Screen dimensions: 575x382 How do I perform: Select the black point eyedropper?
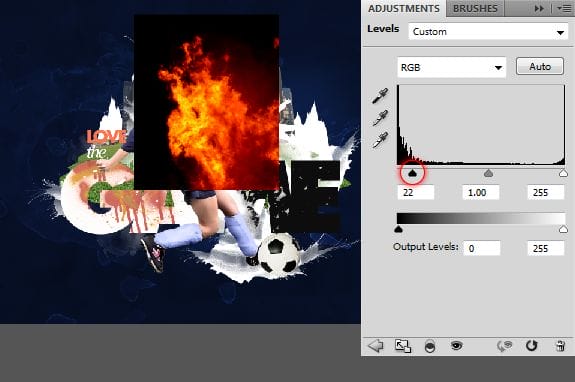point(380,96)
